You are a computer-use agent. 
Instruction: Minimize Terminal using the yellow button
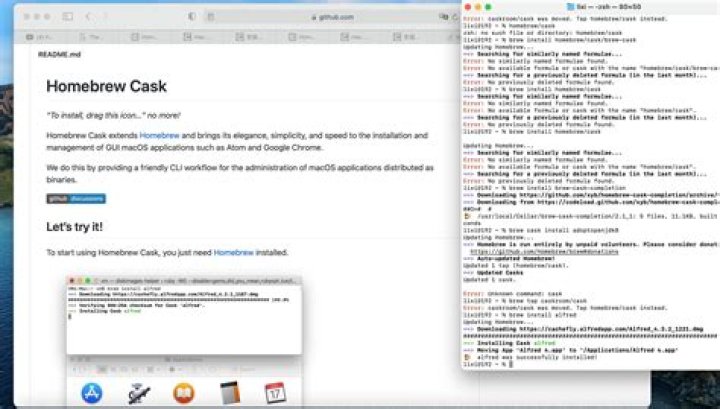click(478, 7)
